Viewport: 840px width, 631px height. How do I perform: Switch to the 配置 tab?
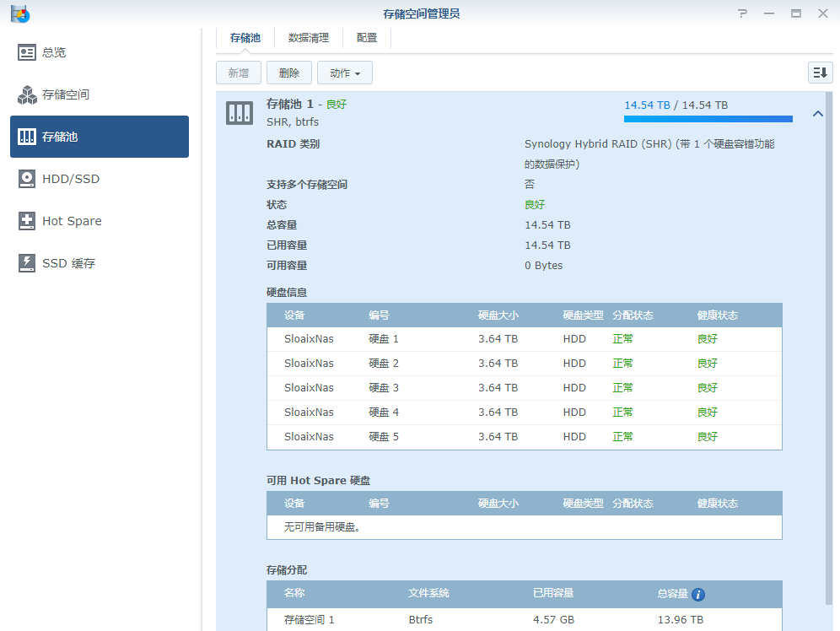click(367, 38)
